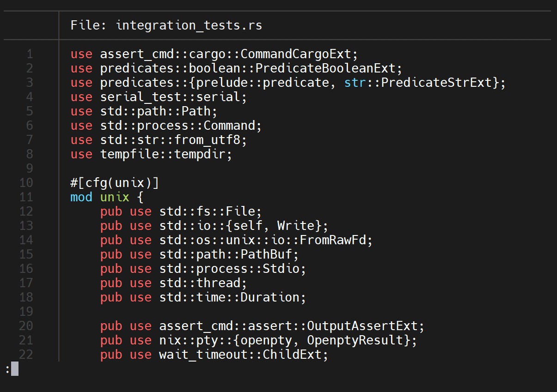557x392 pixels.
Task: Click the file name integration_tests.rs in header
Action: (x=189, y=25)
